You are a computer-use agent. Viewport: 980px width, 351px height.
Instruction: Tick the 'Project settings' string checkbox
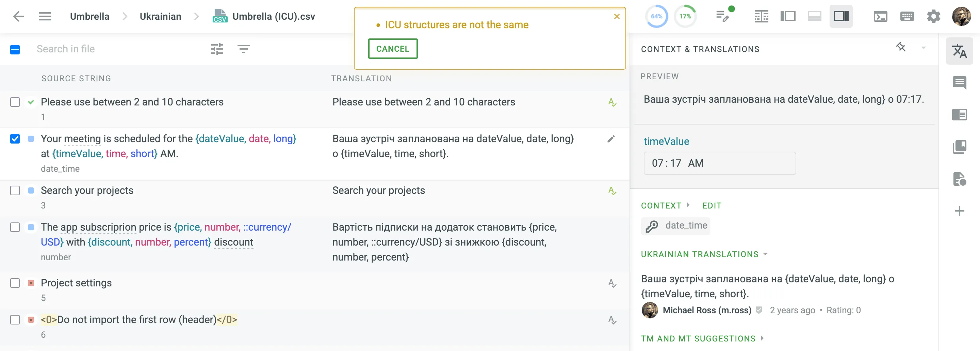click(x=15, y=283)
